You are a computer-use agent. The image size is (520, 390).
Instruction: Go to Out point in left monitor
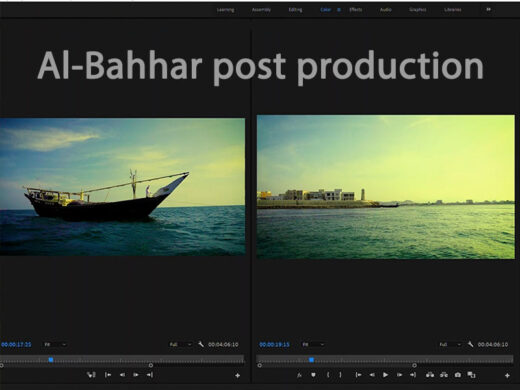(150, 375)
